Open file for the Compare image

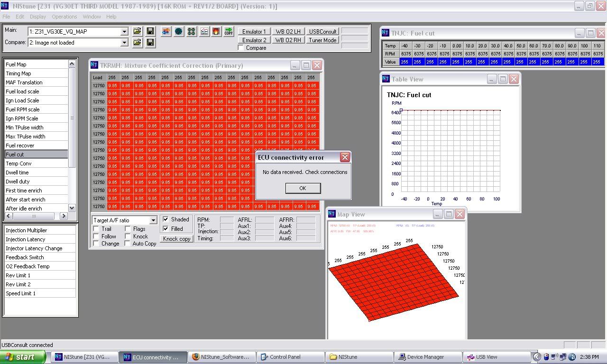coord(137,43)
